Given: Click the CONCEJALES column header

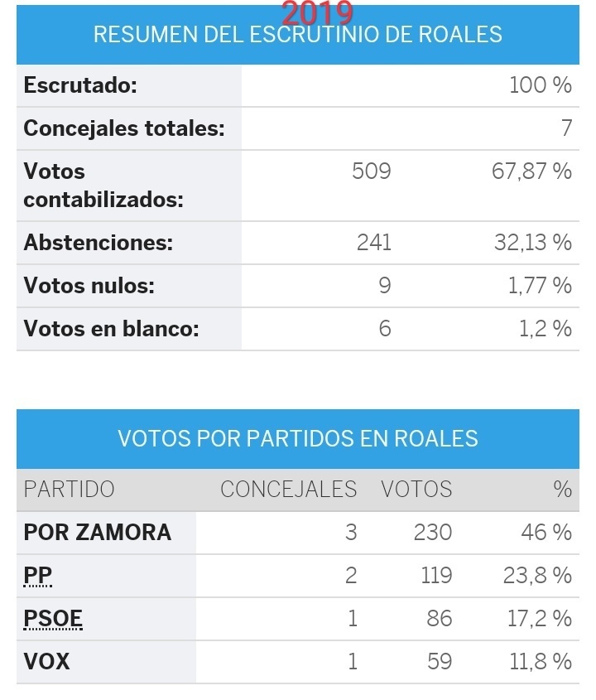Looking at the screenshot, I should tap(288, 489).
